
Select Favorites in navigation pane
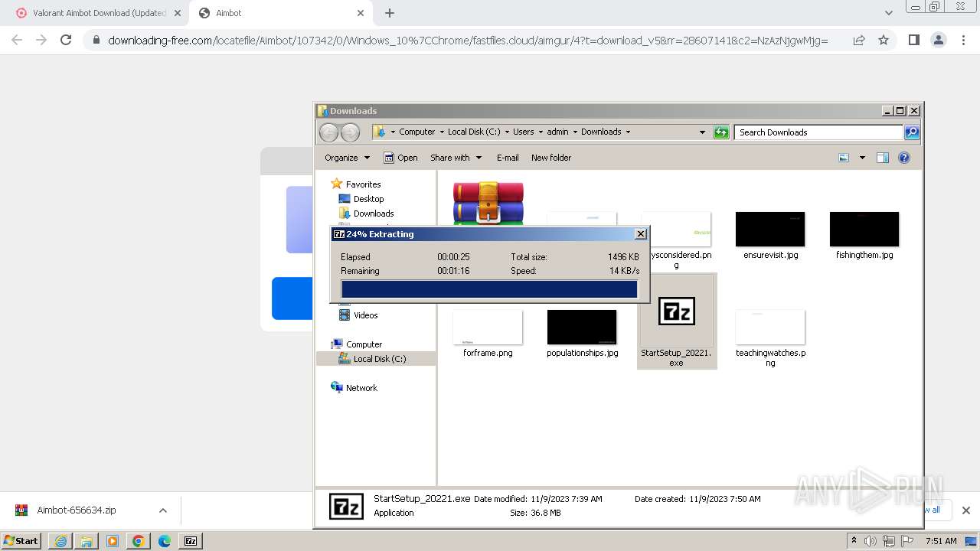[x=363, y=184]
